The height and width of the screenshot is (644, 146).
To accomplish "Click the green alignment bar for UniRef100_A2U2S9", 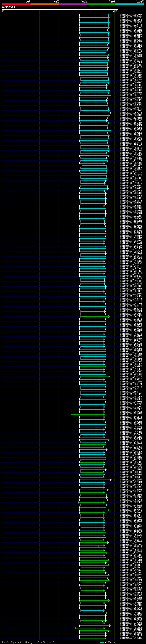I will coord(96,480).
